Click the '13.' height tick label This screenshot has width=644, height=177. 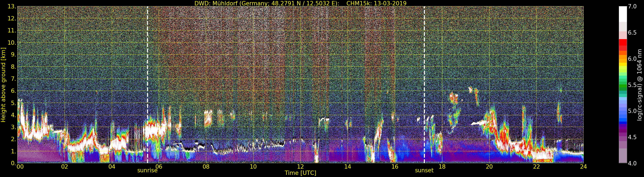click(x=12, y=6)
